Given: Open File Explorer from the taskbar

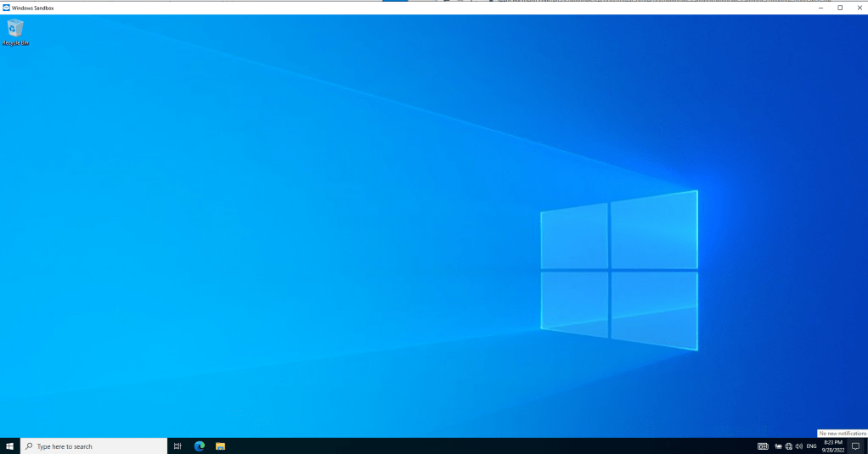Looking at the screenshot, I should [x=220, y=446].
